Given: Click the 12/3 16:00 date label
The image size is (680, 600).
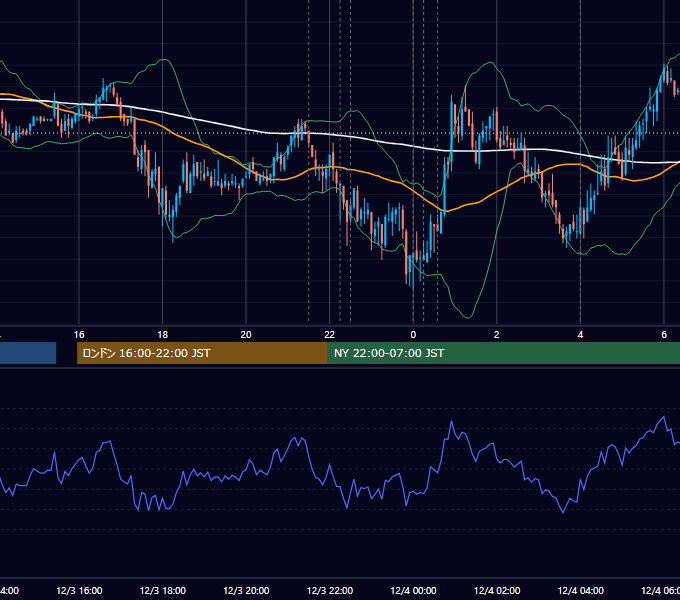Looking at the screenshot, I should (79, 590).
